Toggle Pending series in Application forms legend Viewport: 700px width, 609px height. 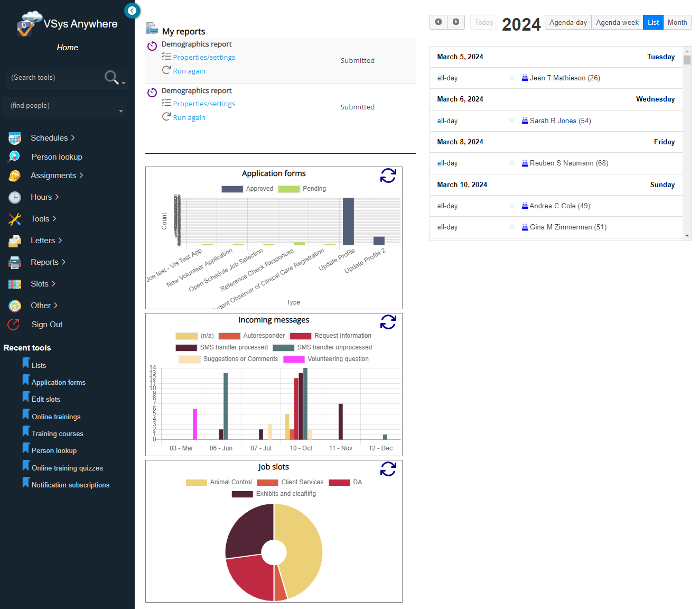[289, 189]
